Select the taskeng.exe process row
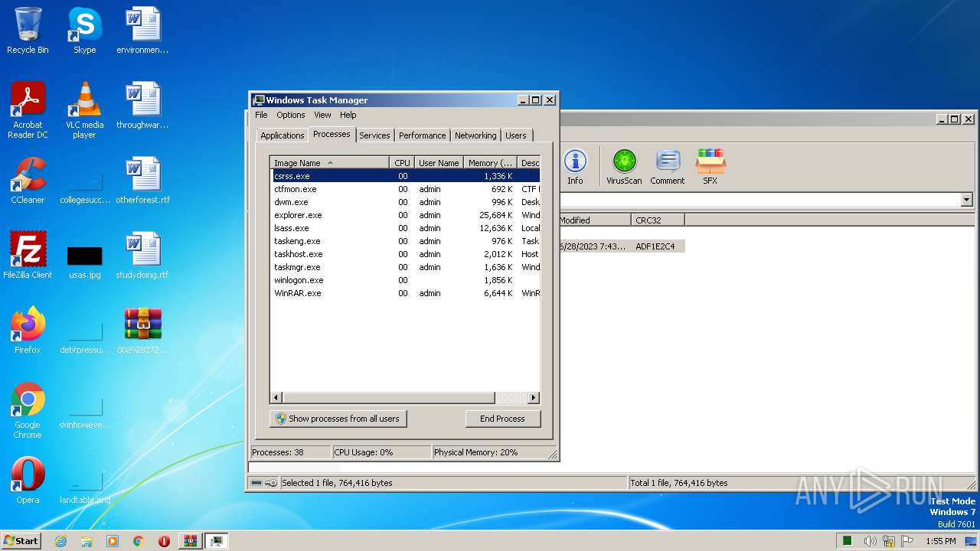Screen dimensions: 980x551 (x=405, y=241)
